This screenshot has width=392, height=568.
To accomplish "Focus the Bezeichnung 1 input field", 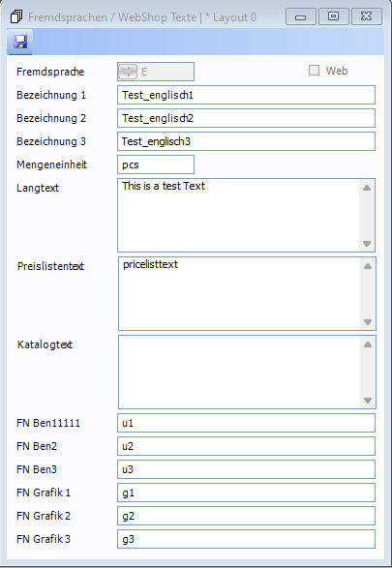I will point(246,95).
